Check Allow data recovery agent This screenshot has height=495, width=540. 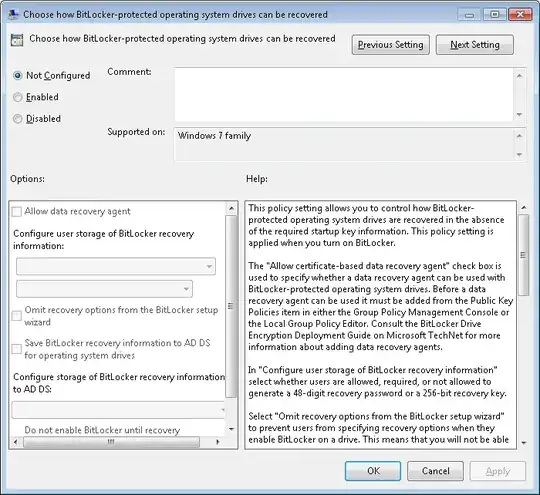(x=17, y=211)
